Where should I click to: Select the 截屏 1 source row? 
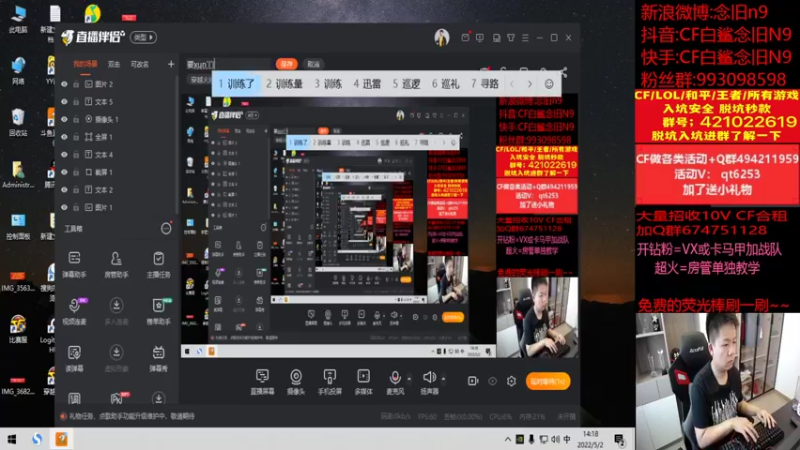coord(117,172)
